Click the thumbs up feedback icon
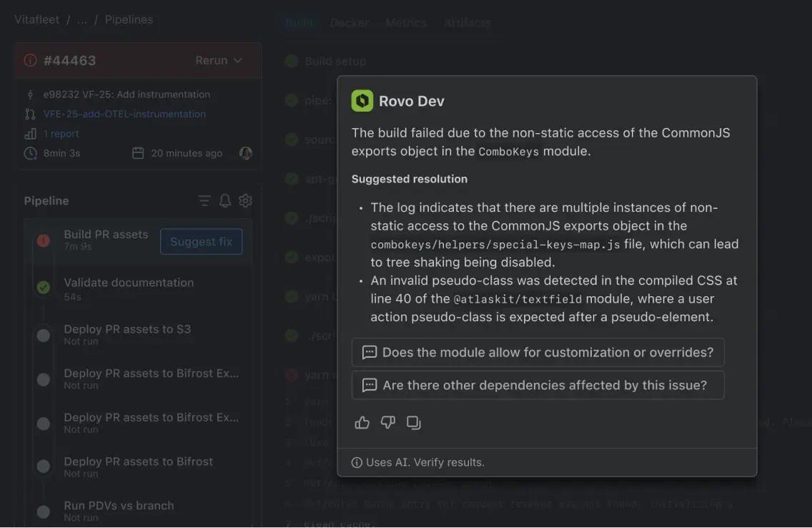The width and height of the screenshot is (812, 528). pyautogui.click(x=362, y=423)
